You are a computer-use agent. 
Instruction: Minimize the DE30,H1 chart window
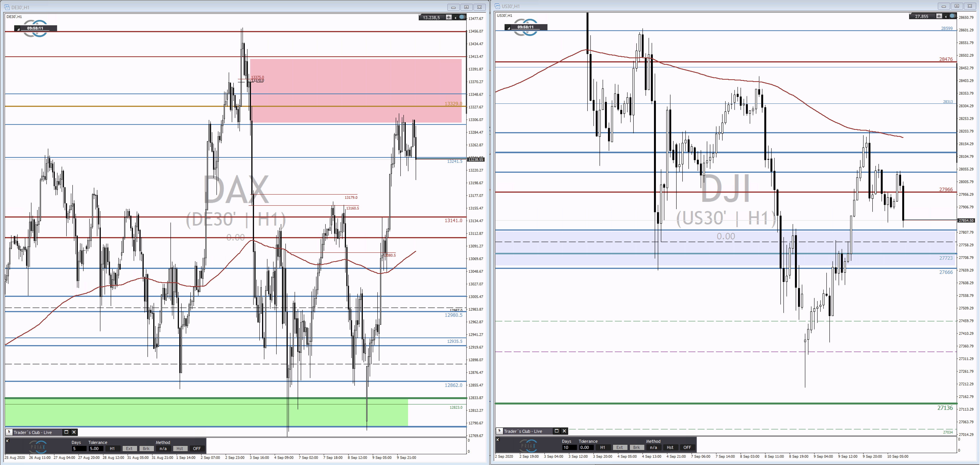(x=453, y=7)
